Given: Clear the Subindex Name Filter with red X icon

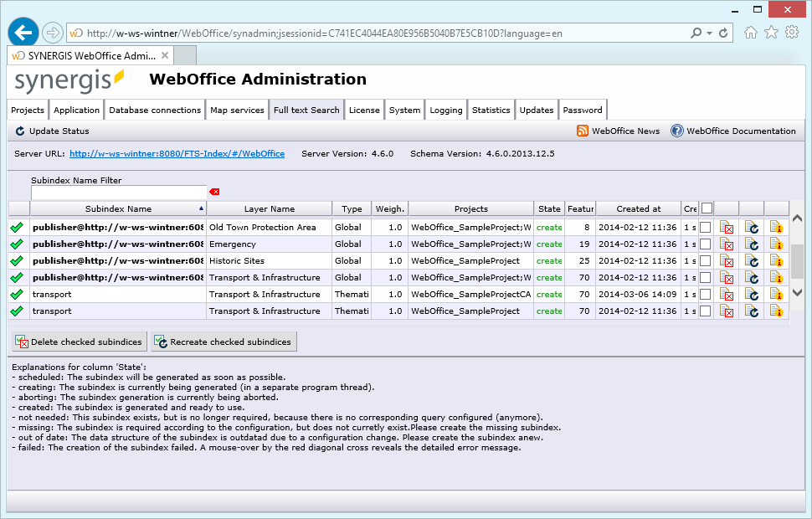Looking at the screenshot, I should point(215,192).
